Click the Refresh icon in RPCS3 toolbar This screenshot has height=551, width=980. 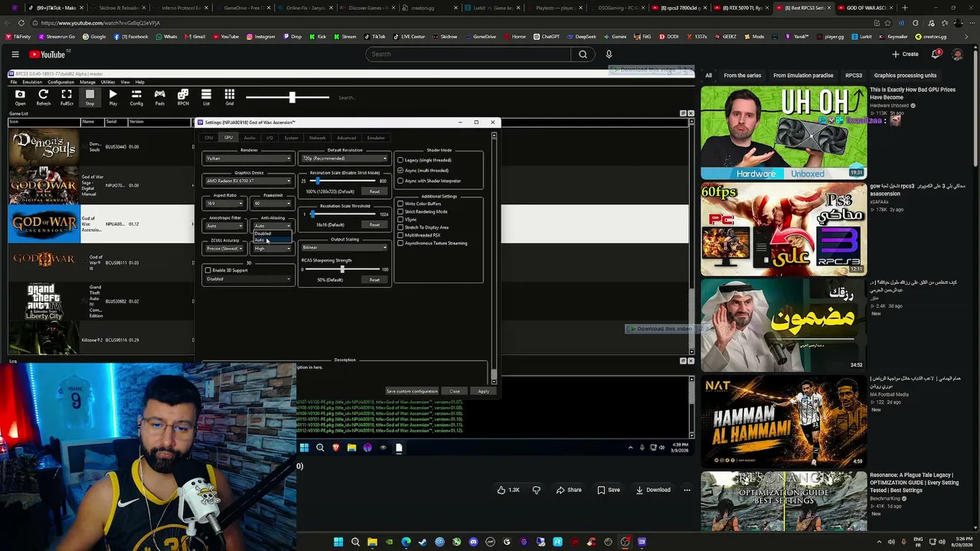44,97
